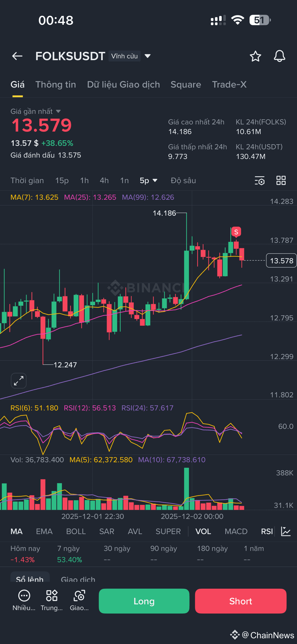Screen dimensions: 297x644
Task: Open the indicator settings chart icon beside RSI
Action: pos(286,531)
